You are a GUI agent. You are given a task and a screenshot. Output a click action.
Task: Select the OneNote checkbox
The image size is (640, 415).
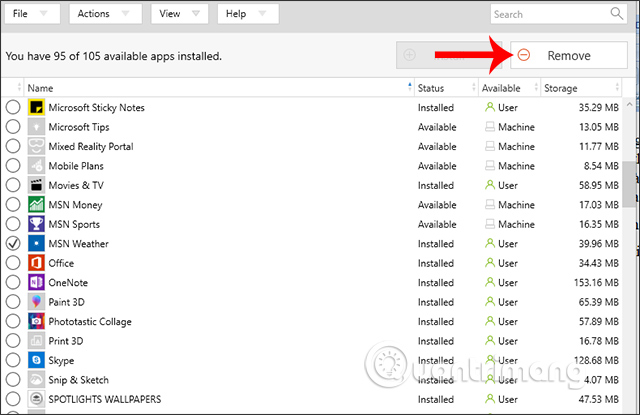pos(13,282)
